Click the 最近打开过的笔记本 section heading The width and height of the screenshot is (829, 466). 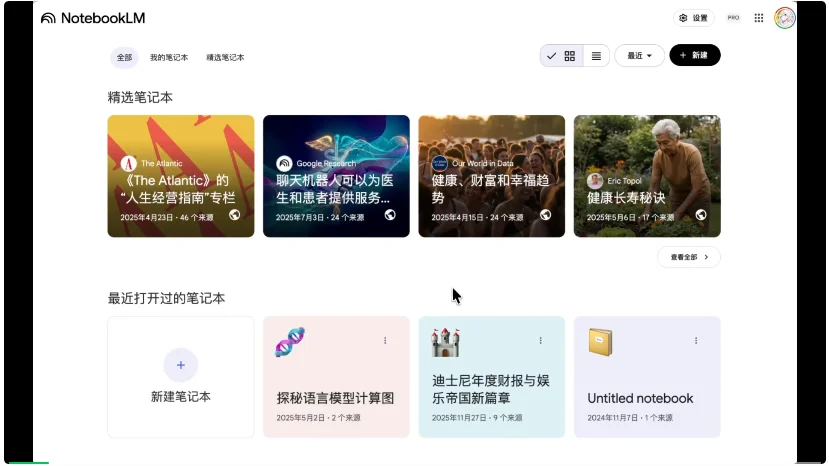coord(167,298)
